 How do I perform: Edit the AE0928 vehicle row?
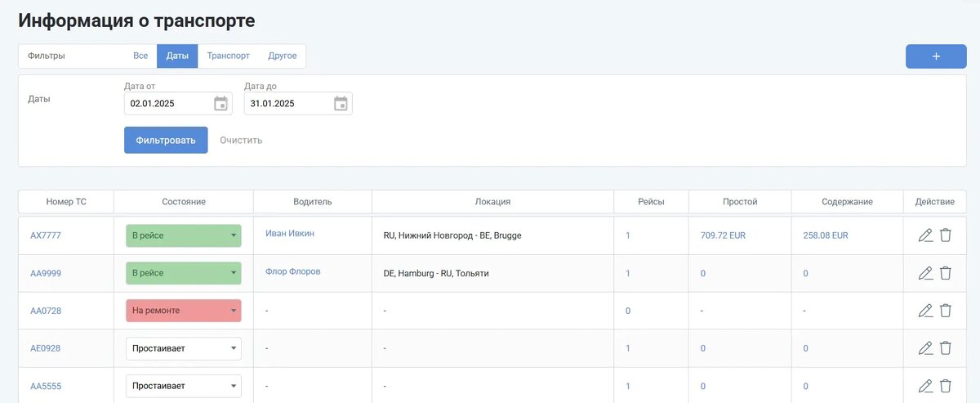925,348
